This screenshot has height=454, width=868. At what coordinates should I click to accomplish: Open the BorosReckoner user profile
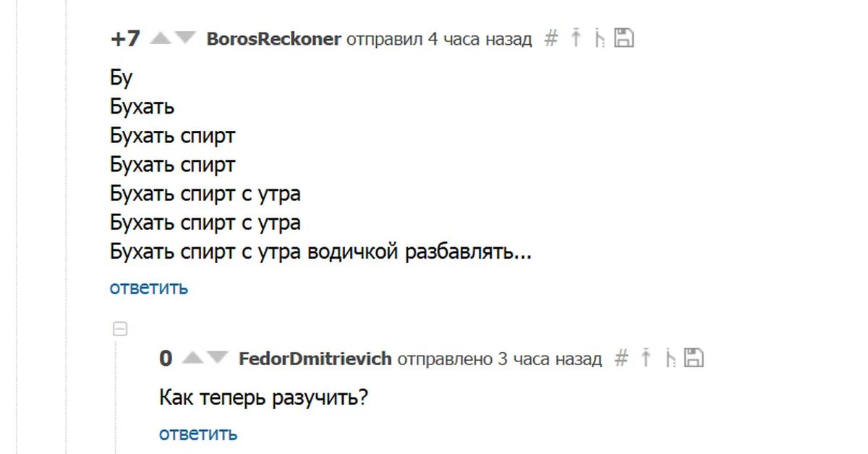click(x=274, y=39)
